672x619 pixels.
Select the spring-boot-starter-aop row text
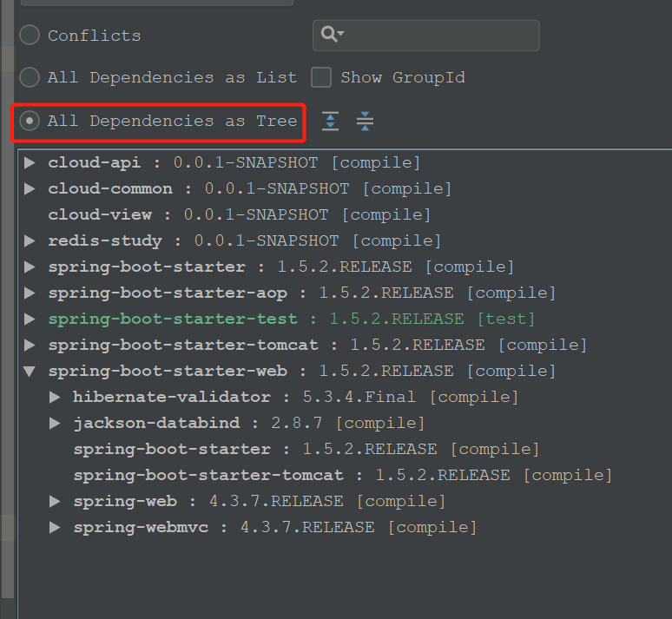(302, 293)
